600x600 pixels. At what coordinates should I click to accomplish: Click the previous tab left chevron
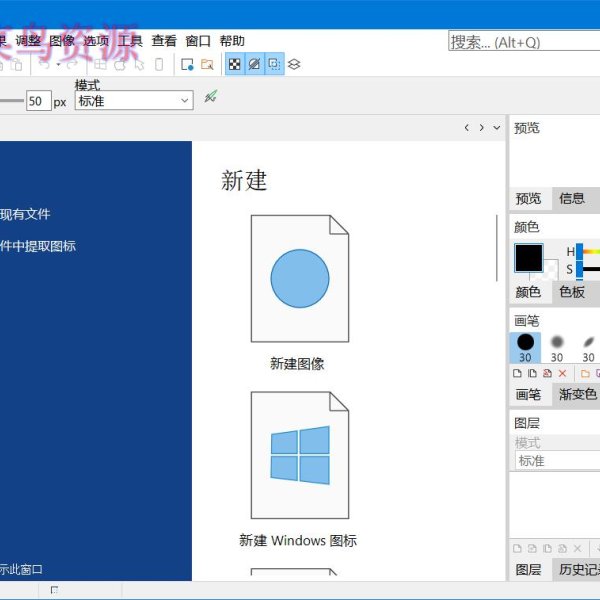[466, 127]
